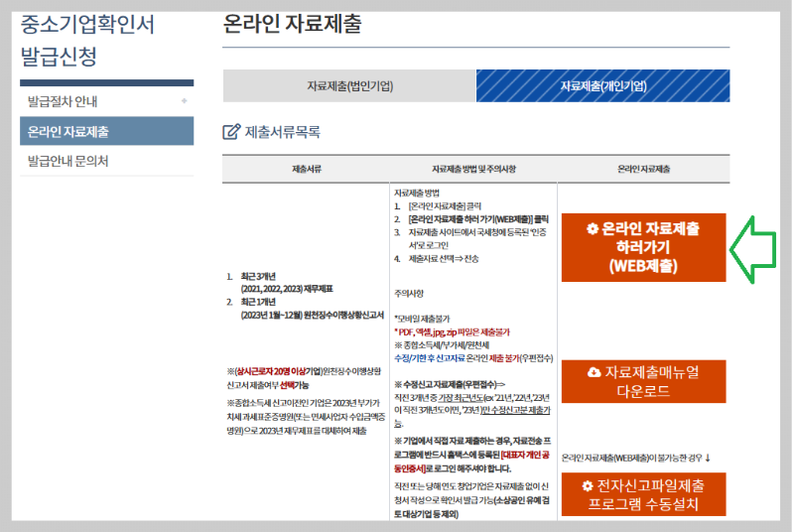The image size is (794, 532).
Task: Click 자료제출 방법 및 주의사항 column header
Action: tap(473, 169)
